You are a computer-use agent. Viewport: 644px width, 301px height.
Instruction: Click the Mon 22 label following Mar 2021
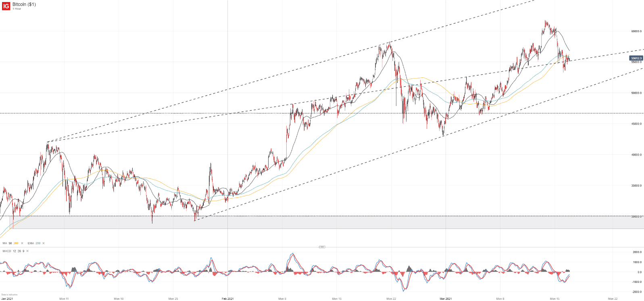(x=613, y=299)
